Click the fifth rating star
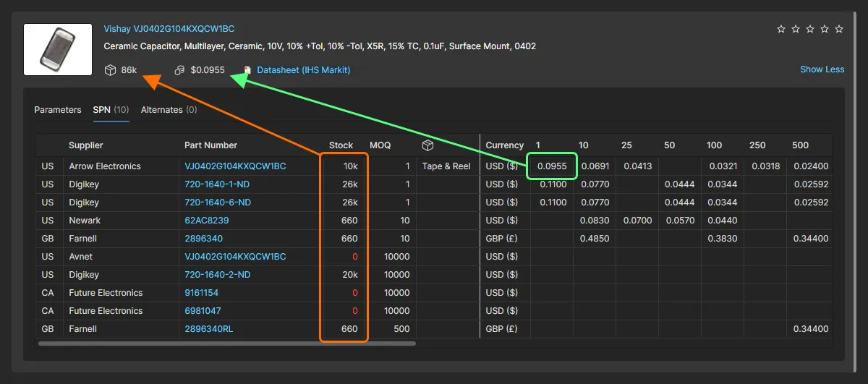This screenshot has height=384, width=868. 839,29
